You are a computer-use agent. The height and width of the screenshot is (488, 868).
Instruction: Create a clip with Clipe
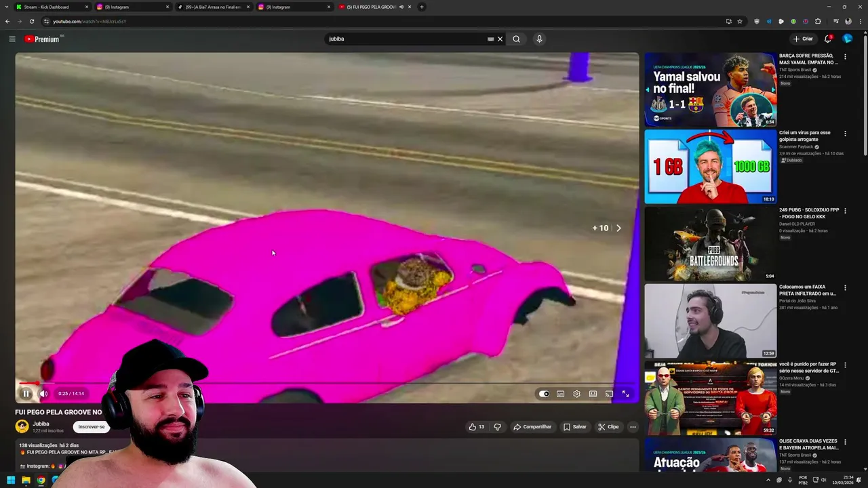(608, 427)
